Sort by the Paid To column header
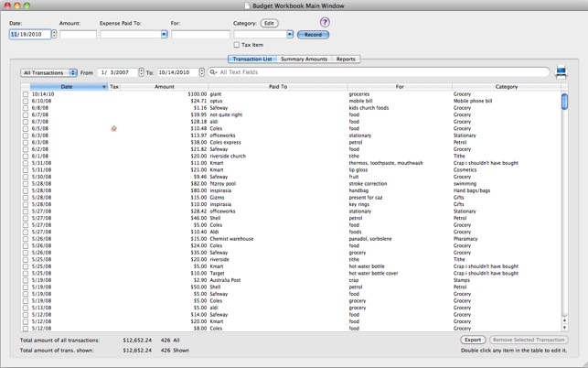588x368 pixels. pos(278,86)
